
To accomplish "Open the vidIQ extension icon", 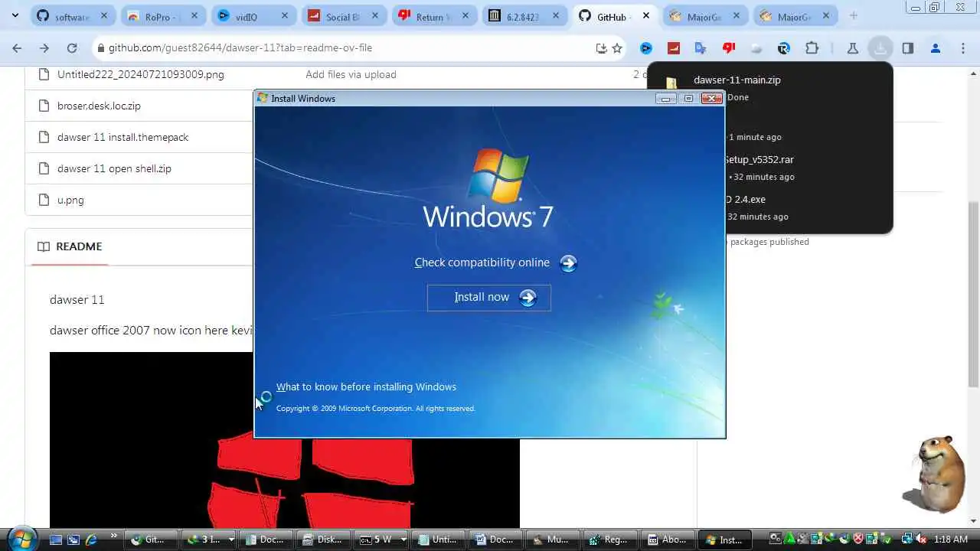I will [x=646, y=47].
